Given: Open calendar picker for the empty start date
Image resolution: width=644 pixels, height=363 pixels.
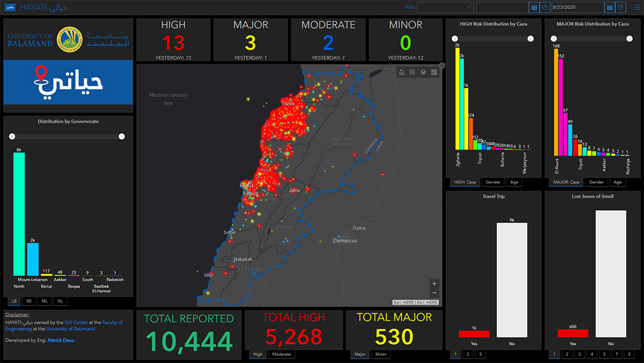Looking at the screenshot, I should click(x=534, y=7).
